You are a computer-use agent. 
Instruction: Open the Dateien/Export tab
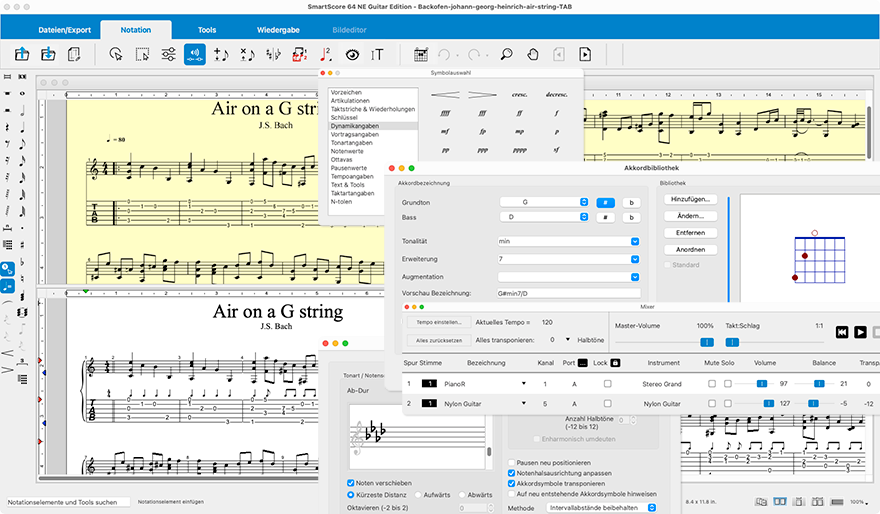(65, 30)
